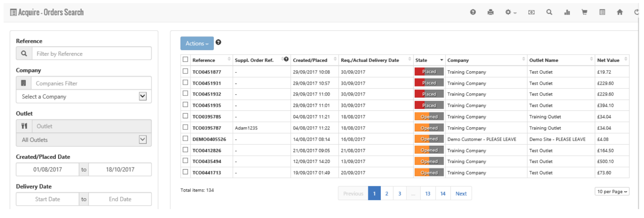Tick checkbox for order TCO0451877

(185, 71)
